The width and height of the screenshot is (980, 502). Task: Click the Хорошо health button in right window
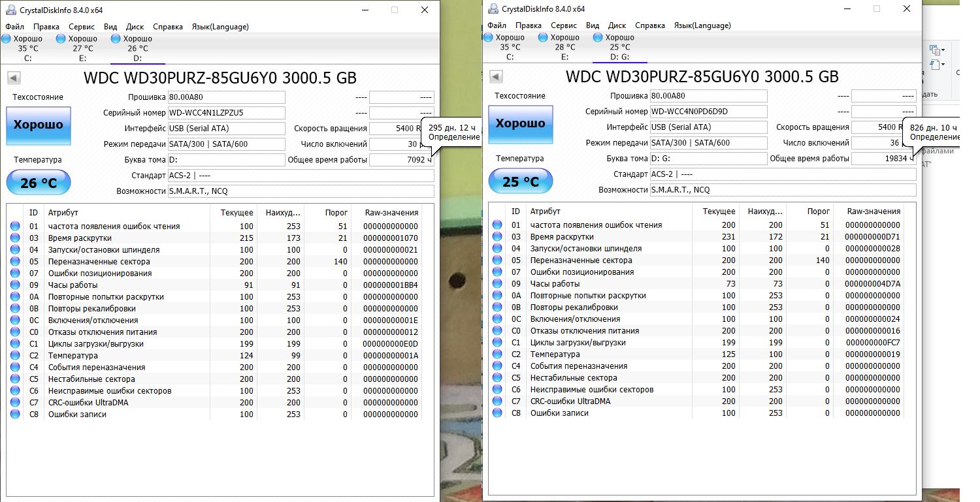tap(521, 124)
